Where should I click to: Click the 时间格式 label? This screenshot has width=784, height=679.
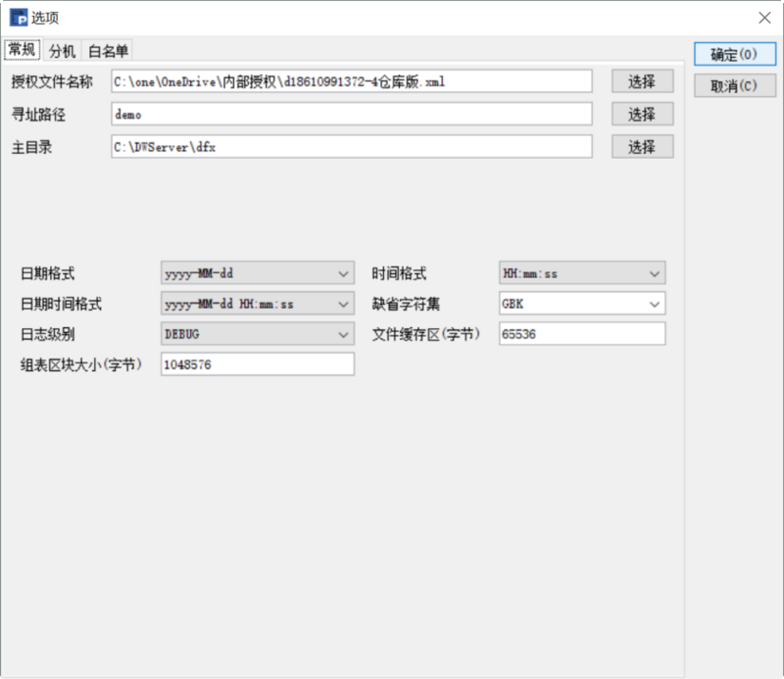(399, 273)
